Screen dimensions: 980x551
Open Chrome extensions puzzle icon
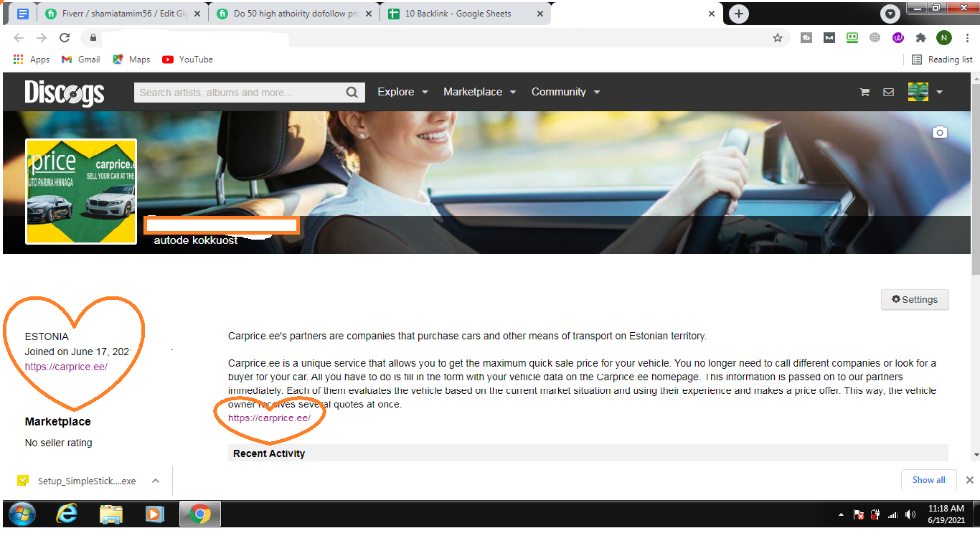920,38
